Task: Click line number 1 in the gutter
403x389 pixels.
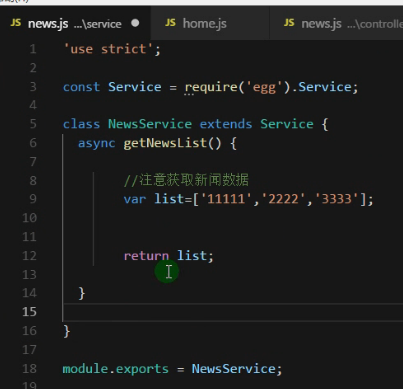Action: pos(33,49)
